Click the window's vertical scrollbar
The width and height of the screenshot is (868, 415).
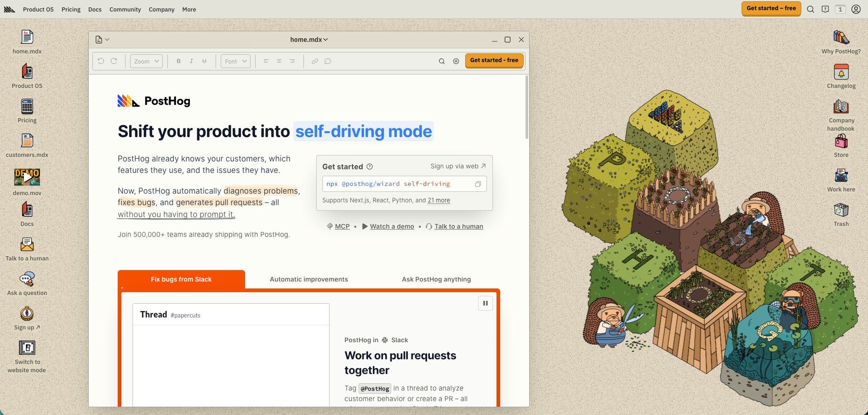coord(526,107)
